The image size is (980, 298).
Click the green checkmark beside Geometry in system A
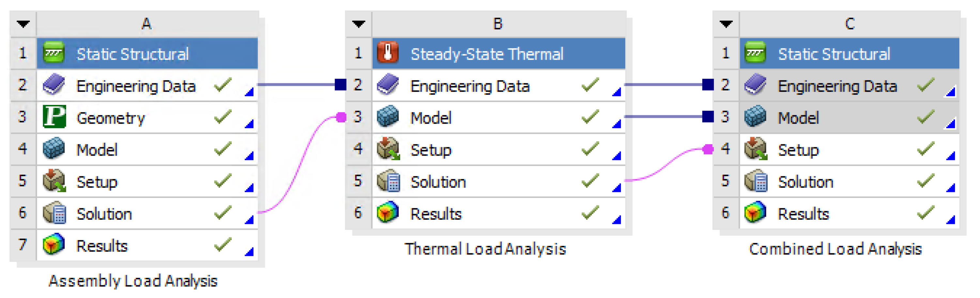222,117
